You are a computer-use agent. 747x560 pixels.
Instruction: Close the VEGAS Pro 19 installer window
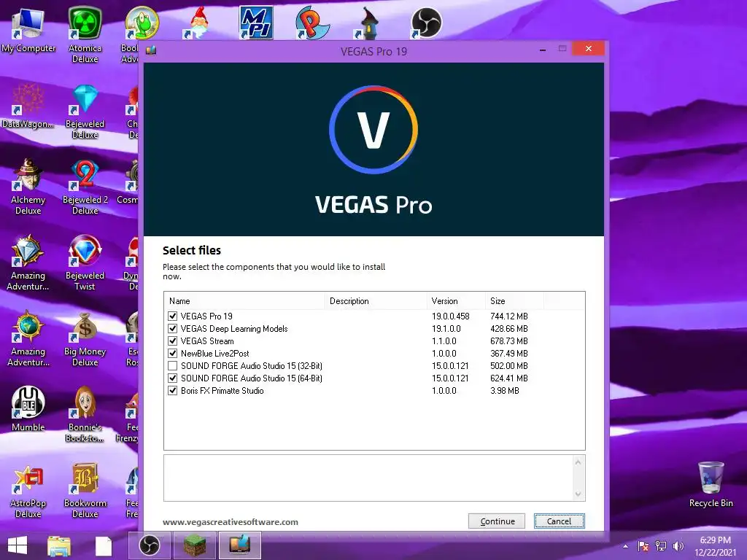tap(589, 49)
